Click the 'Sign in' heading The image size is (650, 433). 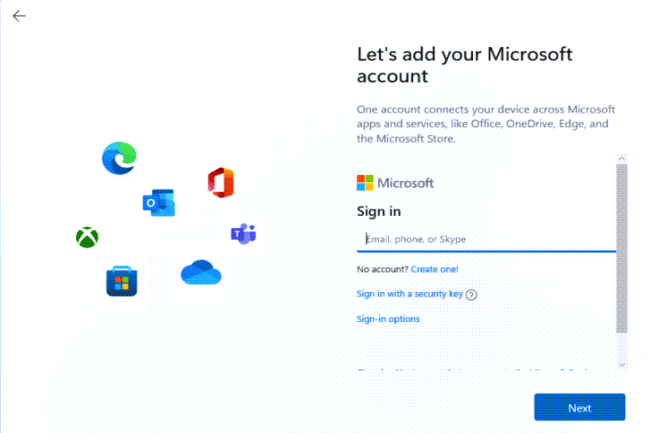point(379,211)
